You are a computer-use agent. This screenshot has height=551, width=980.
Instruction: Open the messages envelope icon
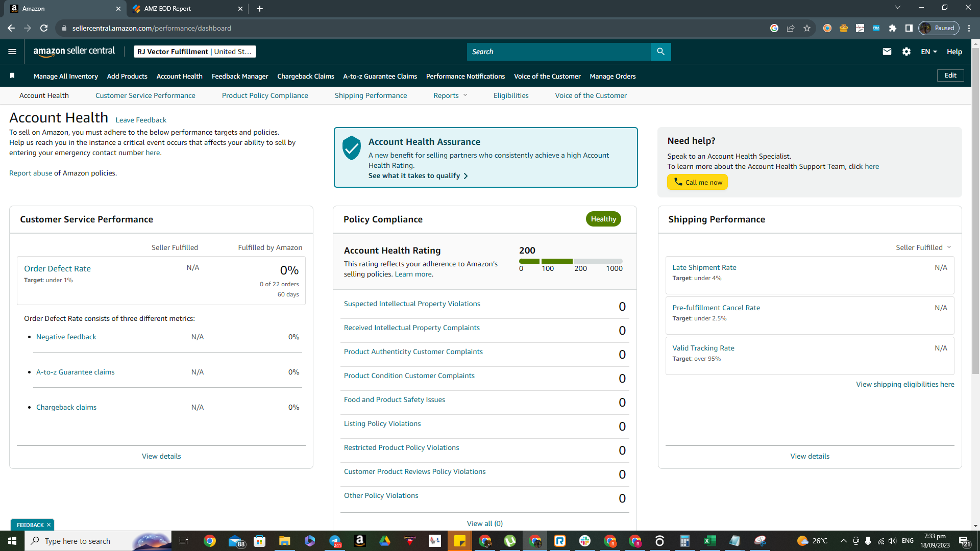(887, 52)
